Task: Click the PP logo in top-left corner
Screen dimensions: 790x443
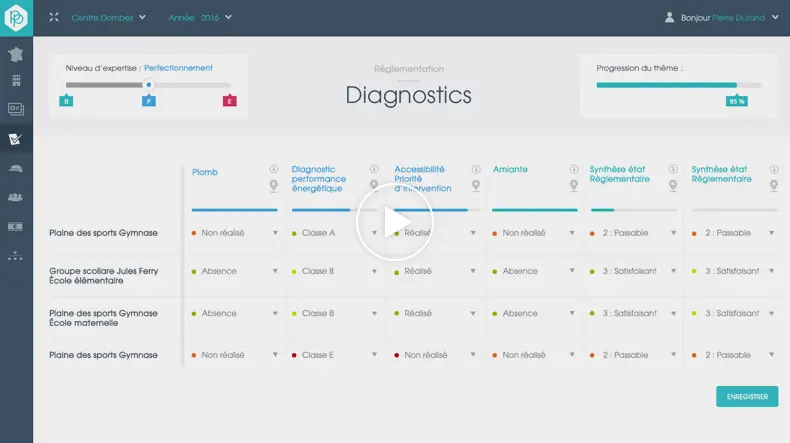Action: (16, 17)
